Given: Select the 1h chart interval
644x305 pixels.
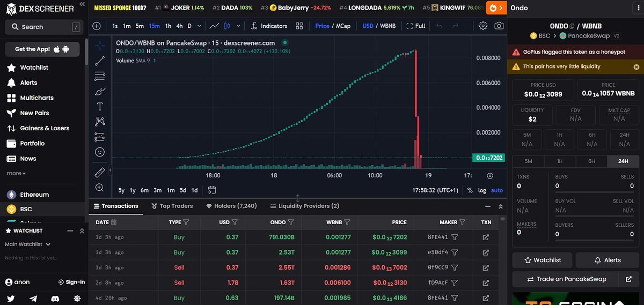Looking at the screenshot, I should pos(168,26).
